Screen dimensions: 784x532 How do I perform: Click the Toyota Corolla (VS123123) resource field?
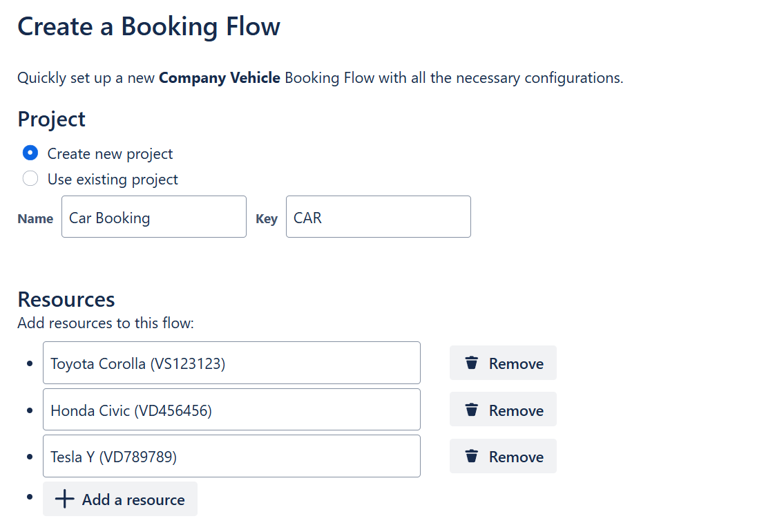[x=231, y=363]
